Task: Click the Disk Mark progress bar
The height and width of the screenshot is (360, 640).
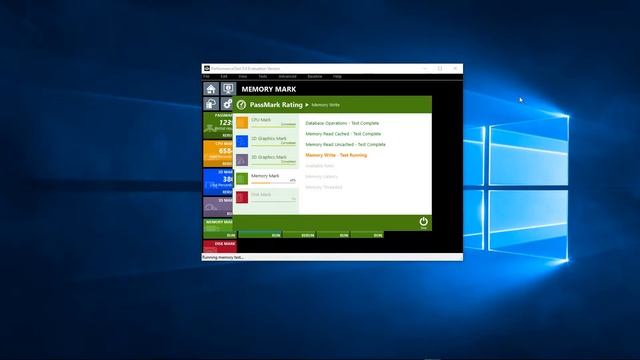Action: point(273,202)
